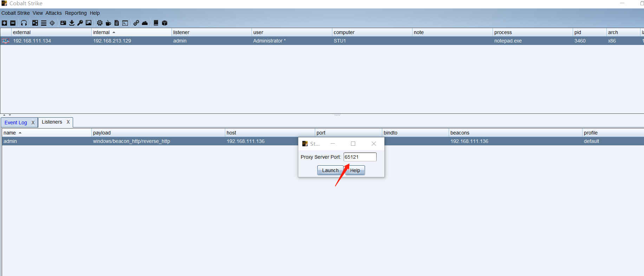
Task: Click the cloud manage web server icon
Action: point(145,23)
